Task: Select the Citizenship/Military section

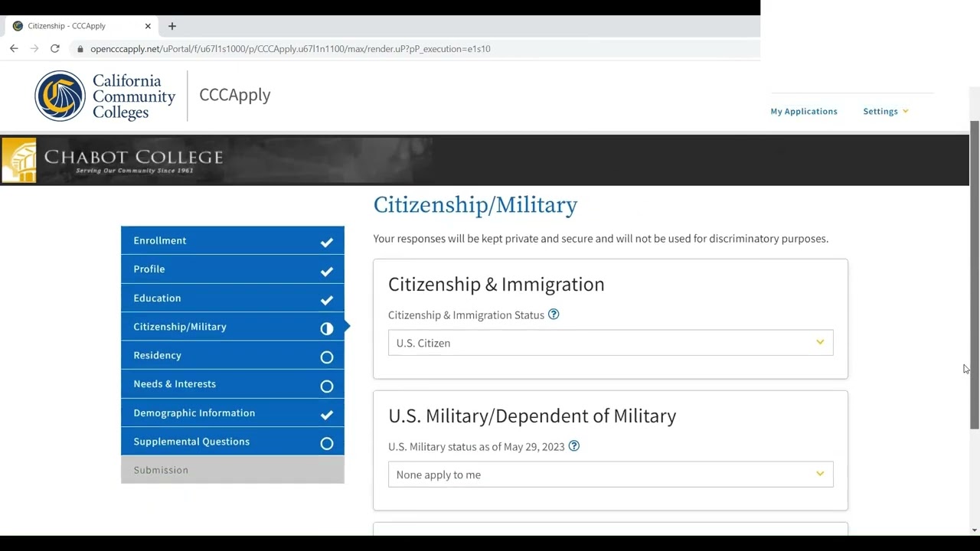Action: tap(233, 327)
